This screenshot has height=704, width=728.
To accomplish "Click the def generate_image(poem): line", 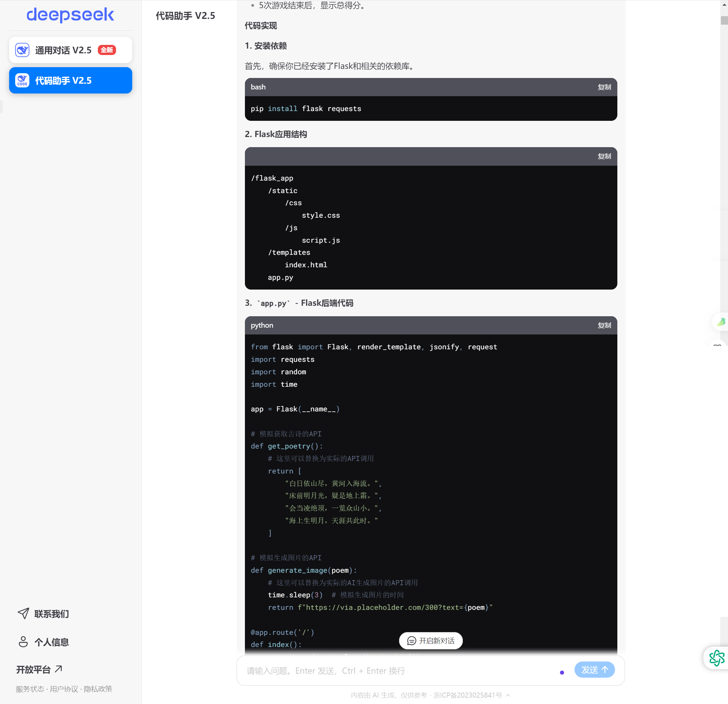I will tap(304, 570).
